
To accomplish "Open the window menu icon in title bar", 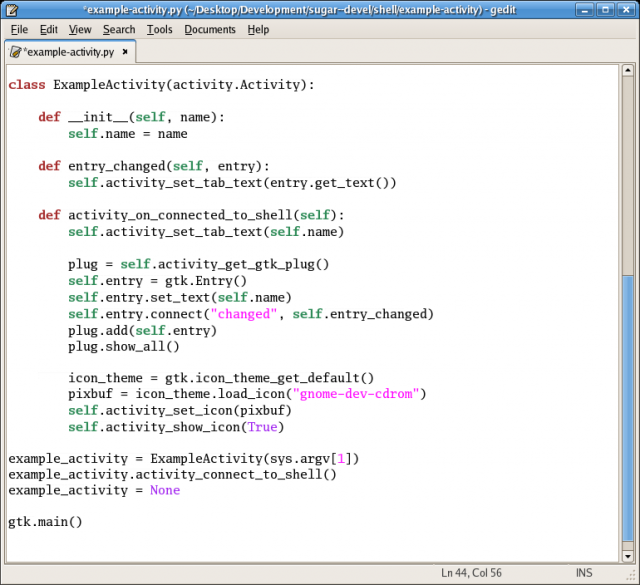I will [10, 10].
